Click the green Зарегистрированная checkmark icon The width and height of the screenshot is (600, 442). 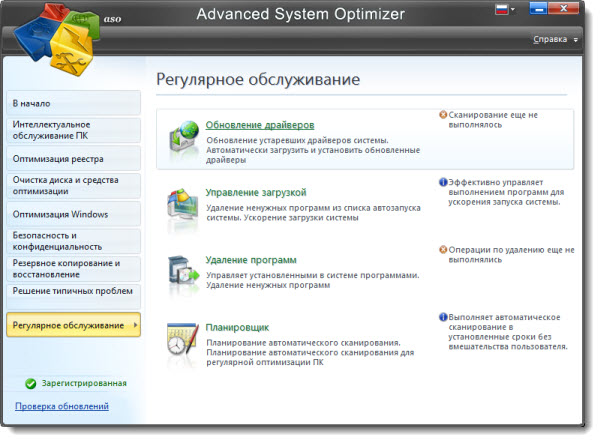30,383
